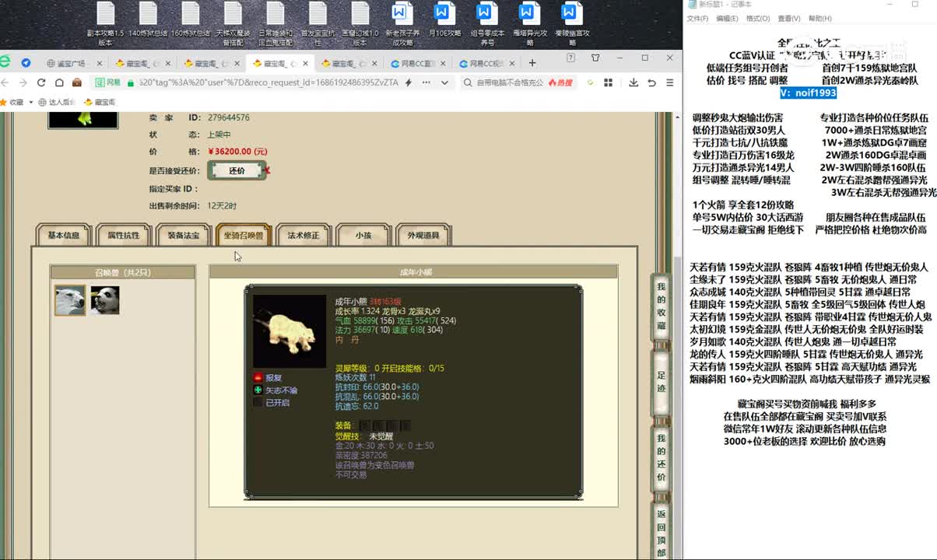This screenshot has width=937, height=560.
Task: Open desktop file 首发宝宝抗性
Action: [x=318, y=23]
